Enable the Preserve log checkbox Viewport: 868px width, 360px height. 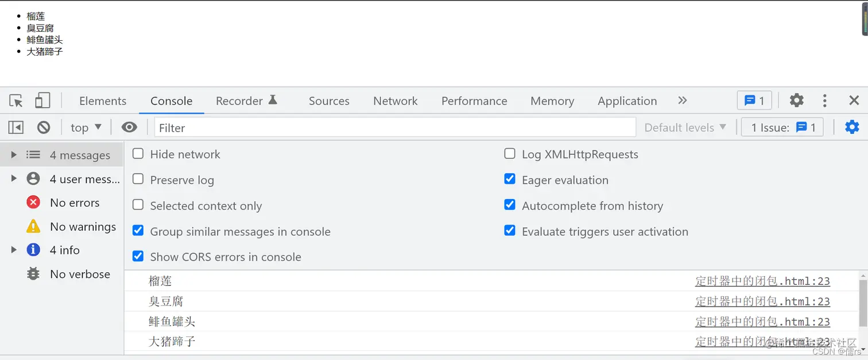click(x=138, y=179)
